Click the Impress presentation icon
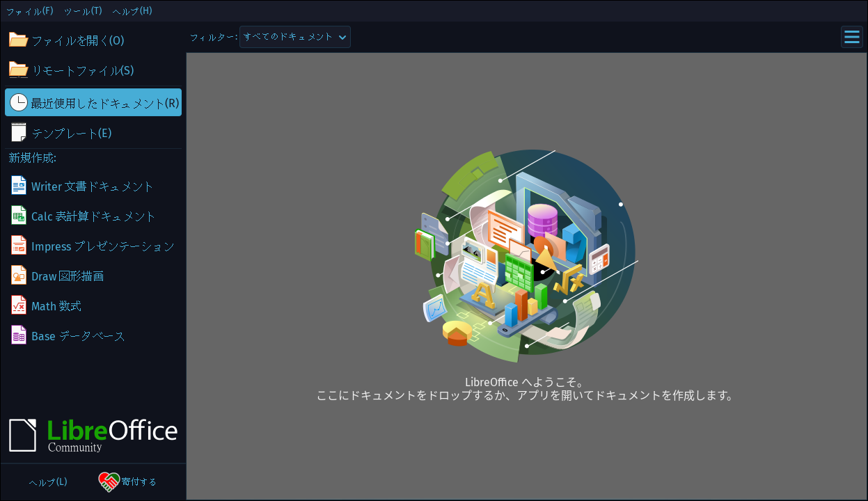The image size is (868, 501). [18, 246]
